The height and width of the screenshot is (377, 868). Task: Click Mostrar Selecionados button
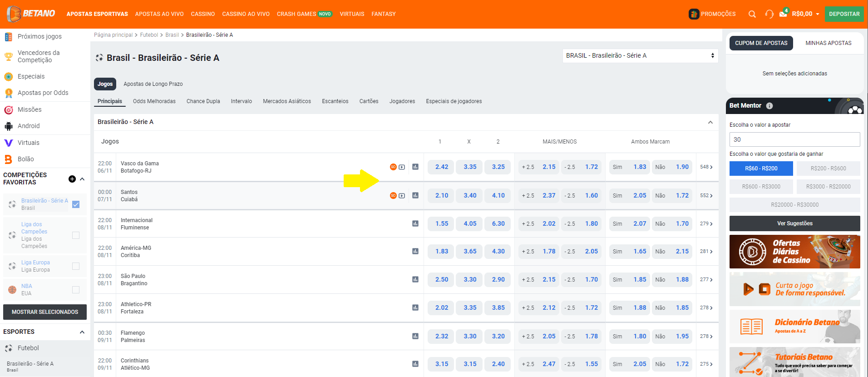click(45, 312)
